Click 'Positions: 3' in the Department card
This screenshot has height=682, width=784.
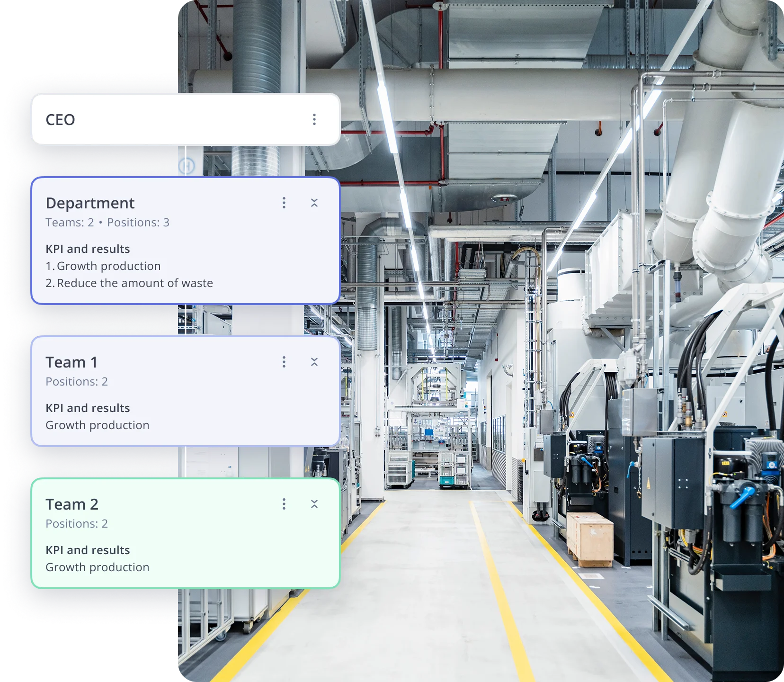[138, 223]
